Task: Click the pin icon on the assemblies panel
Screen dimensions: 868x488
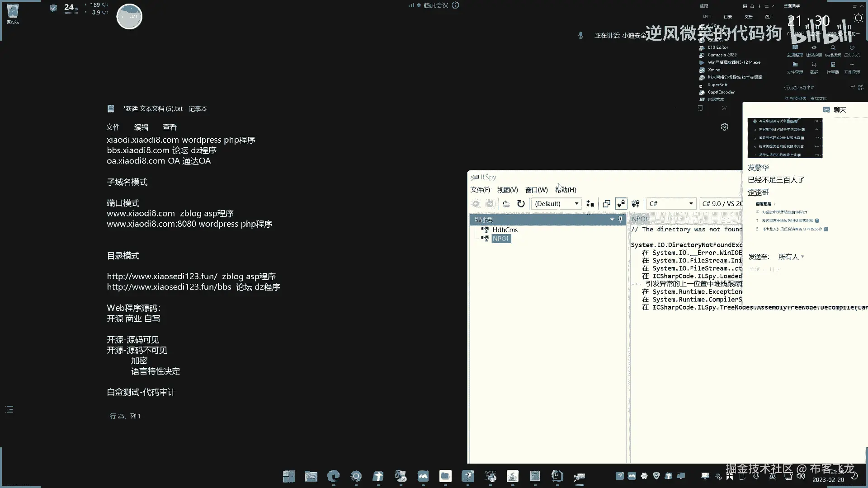Action: [x=620, y=219]
